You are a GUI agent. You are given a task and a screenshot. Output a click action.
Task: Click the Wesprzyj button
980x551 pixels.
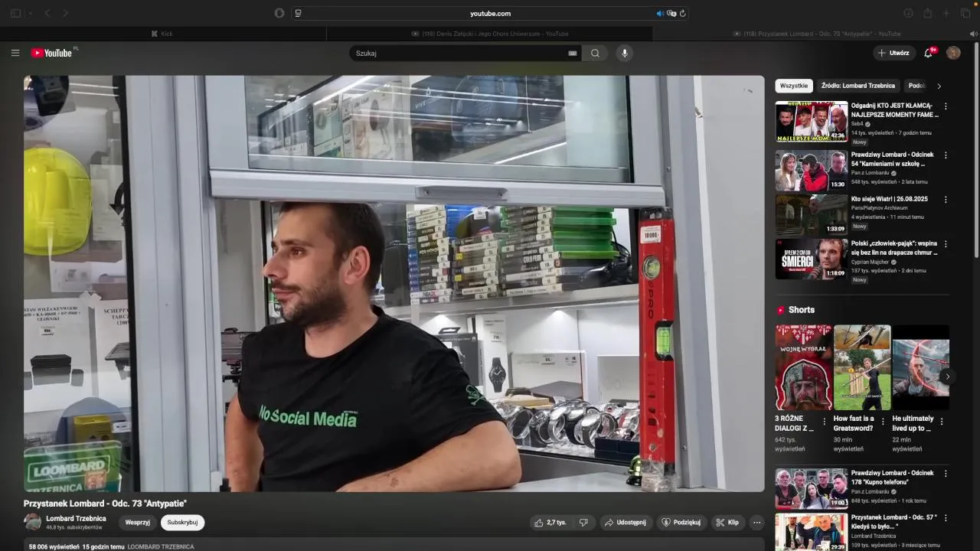(x=138, y=523)
